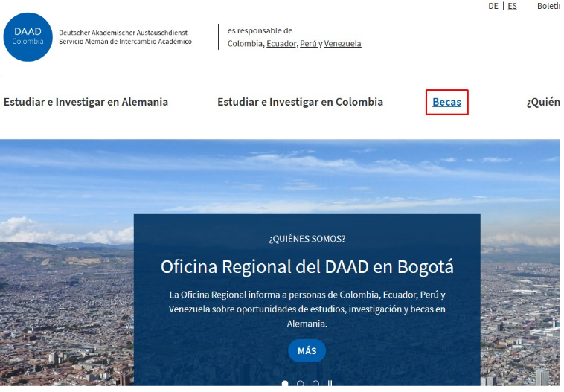Follow the Perú country link
Viewport: 564px width, 392px height.
coord(308,44)
